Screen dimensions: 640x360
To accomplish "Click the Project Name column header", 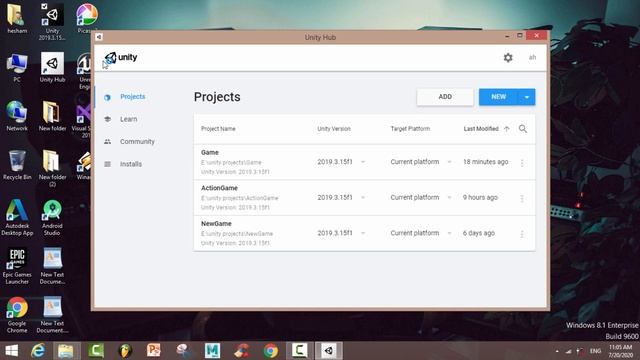I will tap(218, 129).
